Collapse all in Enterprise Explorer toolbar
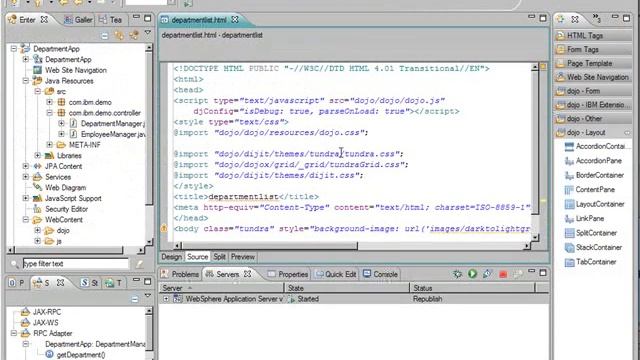Screen dimensions: 640x360 (105, 36)
